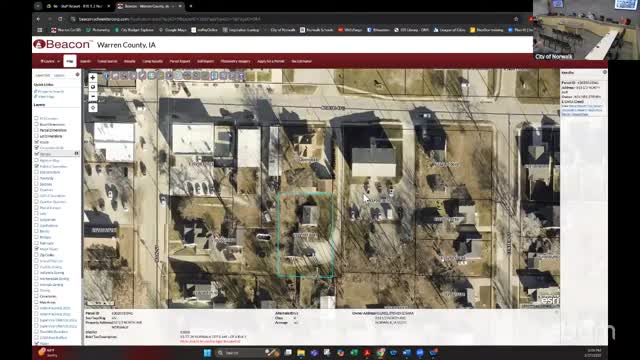Toggle the Parcel Dimensions layer checkbox
This screenshot has height=360, width=640.
pyautogui.click(x=36, y=130)
